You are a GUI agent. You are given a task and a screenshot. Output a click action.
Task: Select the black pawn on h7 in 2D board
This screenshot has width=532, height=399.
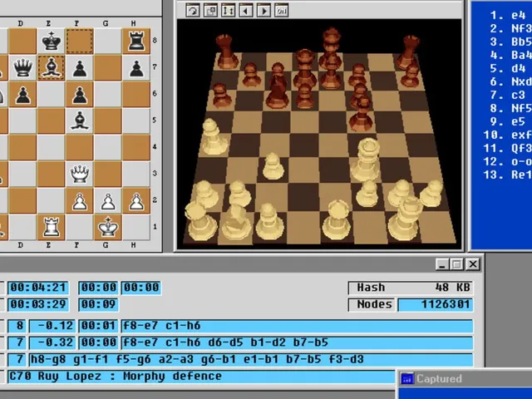click(136, 67)
